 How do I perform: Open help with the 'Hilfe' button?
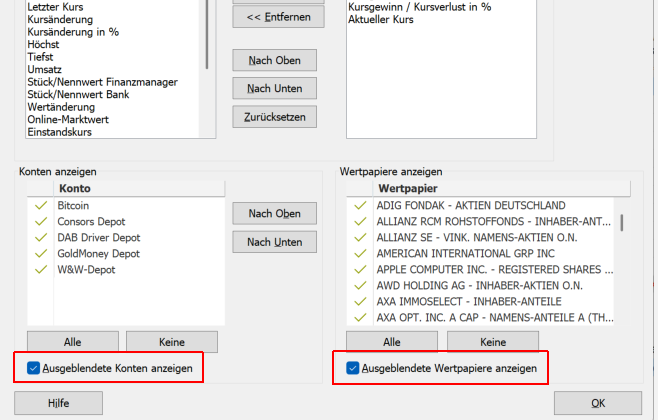[58, 403]
